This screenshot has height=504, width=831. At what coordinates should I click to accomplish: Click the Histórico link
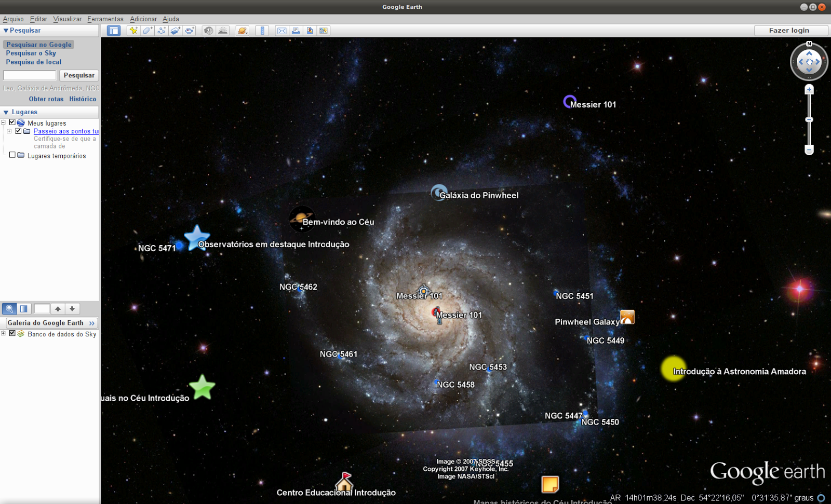[x=83, y=99]
